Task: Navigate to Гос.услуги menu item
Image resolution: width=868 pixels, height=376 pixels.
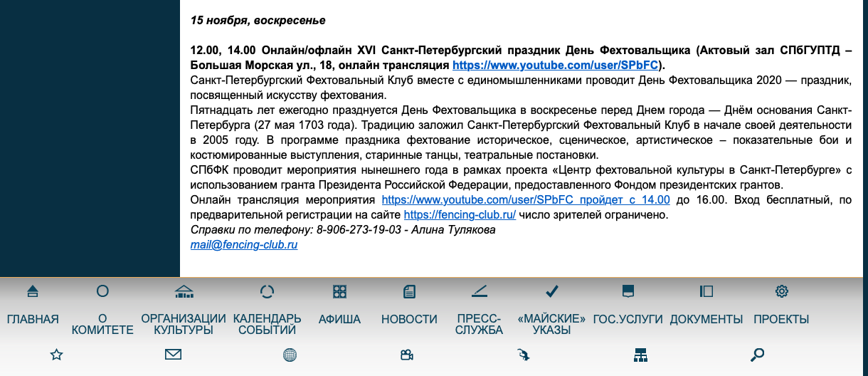Action: coord(628,319)
